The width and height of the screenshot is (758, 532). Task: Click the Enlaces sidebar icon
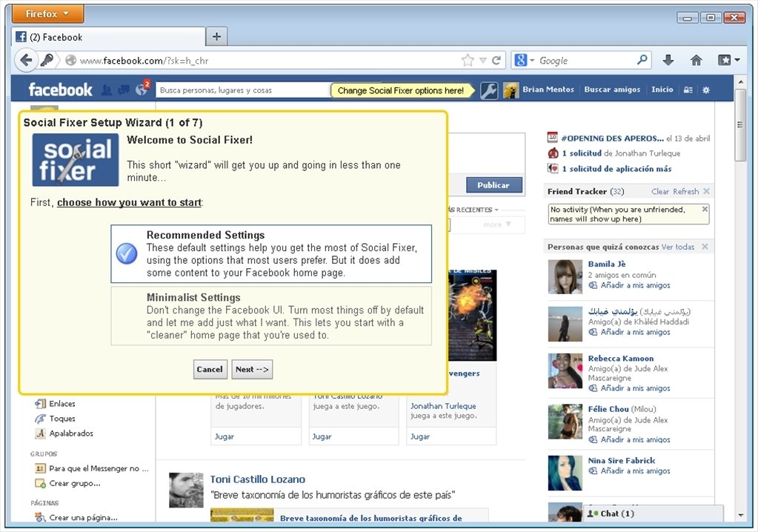click(40, 404)
